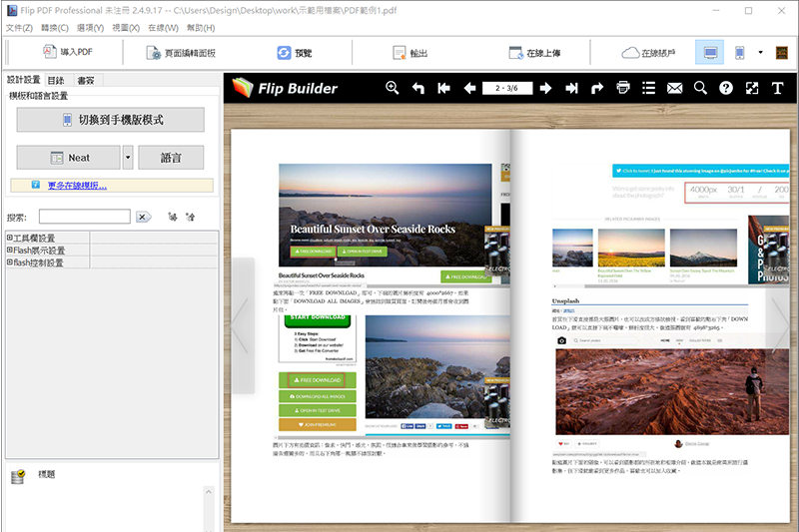Open the table of contents list icon
Image resolution: width=799 pixels, height=532 pixels.
pyautogui.click(x=648, y=88)
